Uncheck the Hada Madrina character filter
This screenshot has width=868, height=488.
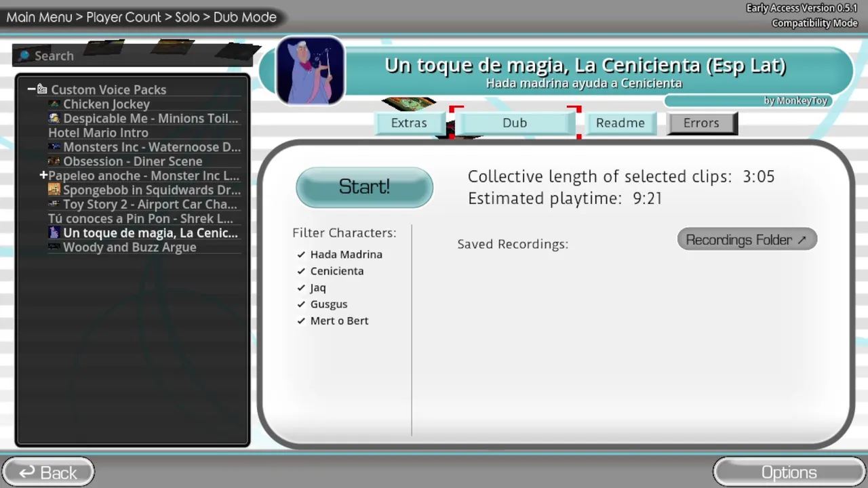click(301, 254)
